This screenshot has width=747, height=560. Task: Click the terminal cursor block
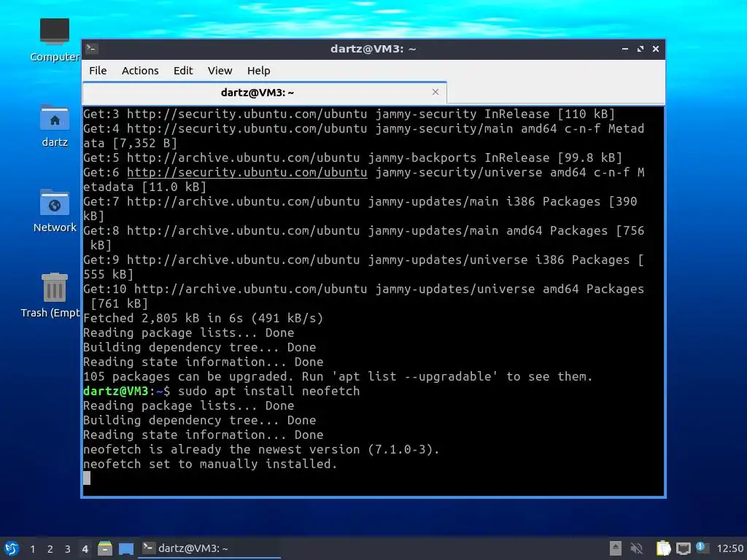(87, 478)
